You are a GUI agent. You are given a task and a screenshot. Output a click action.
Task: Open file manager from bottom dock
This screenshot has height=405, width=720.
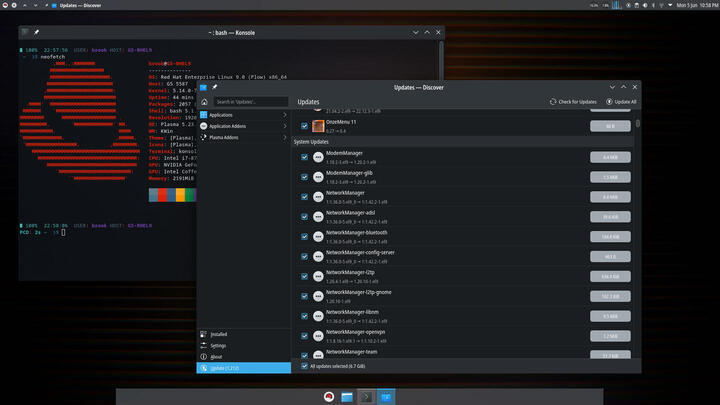click(347, 397)
